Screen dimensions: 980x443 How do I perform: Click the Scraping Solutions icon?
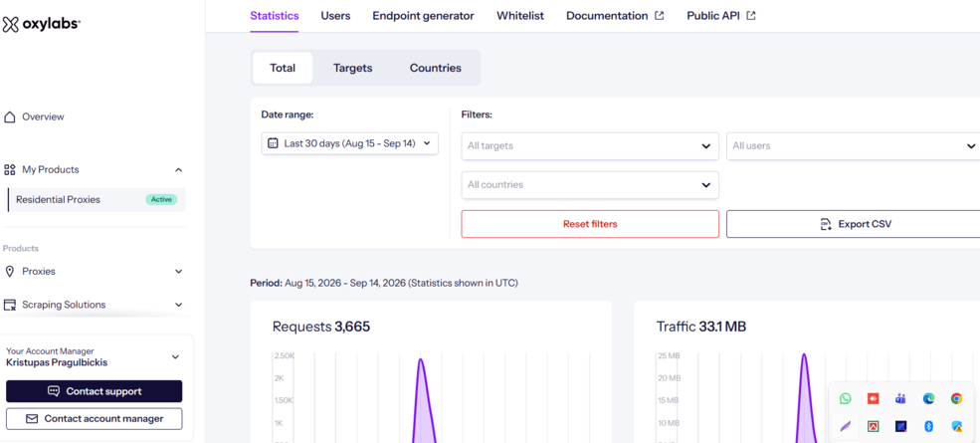pyautogui.click(x=9, y=305)
